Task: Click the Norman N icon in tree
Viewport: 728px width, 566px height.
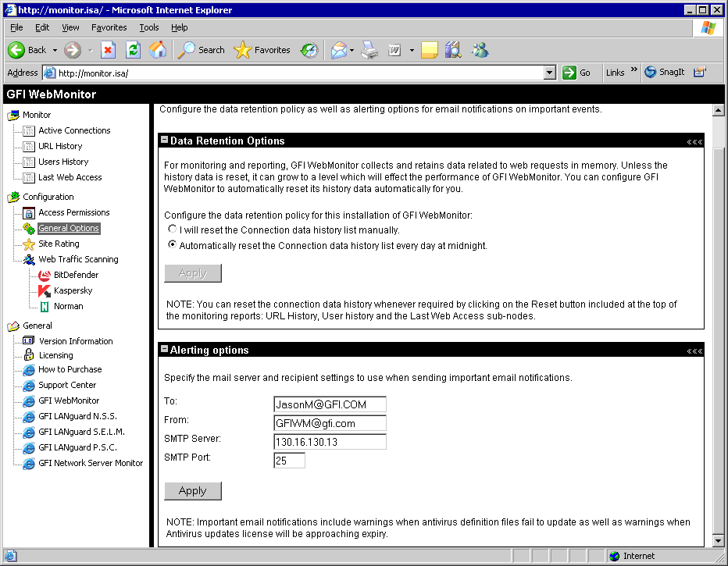Action: 45,307
